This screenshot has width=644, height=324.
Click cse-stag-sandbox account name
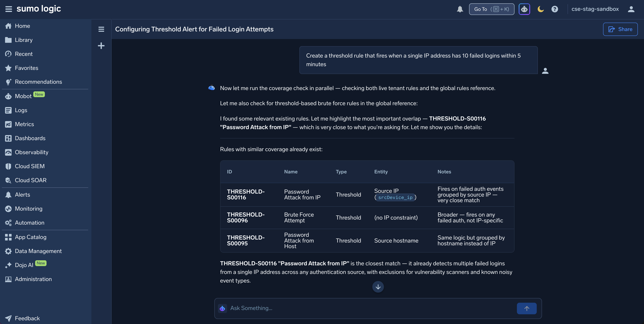595,9
